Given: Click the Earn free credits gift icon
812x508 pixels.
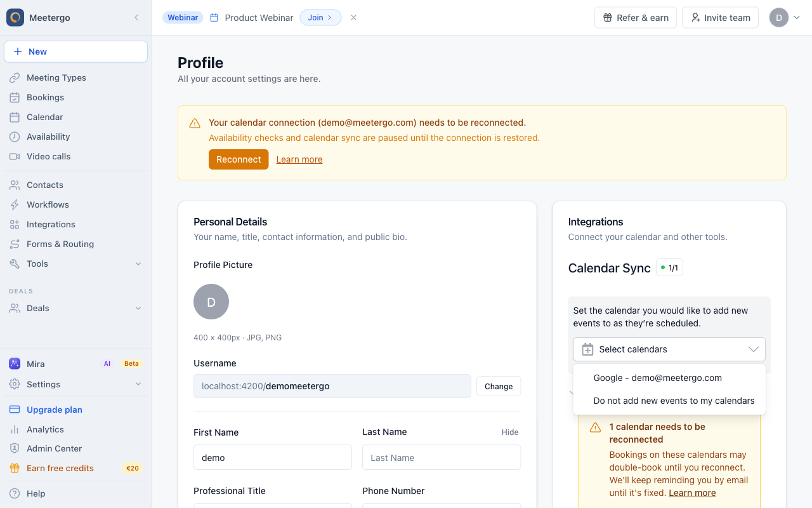Looking at the screenshot, I should click(15, 468).
